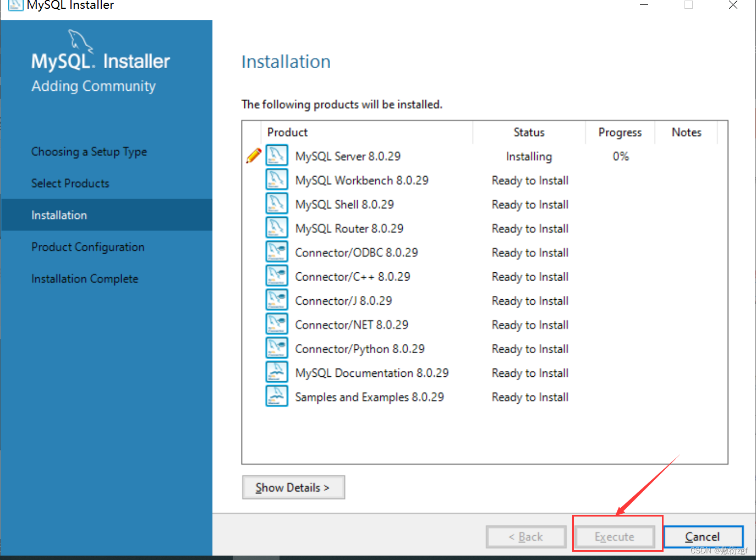Select the Installation step in sidebar

coord(107,215)
